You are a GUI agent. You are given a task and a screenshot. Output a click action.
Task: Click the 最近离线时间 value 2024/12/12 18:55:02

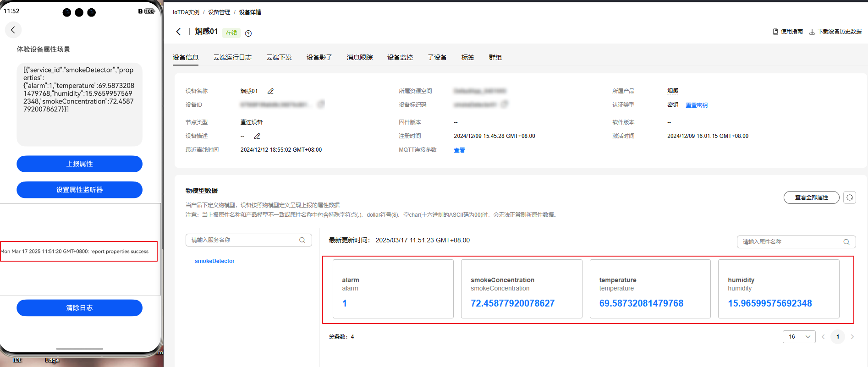click(x=281, y=150)
